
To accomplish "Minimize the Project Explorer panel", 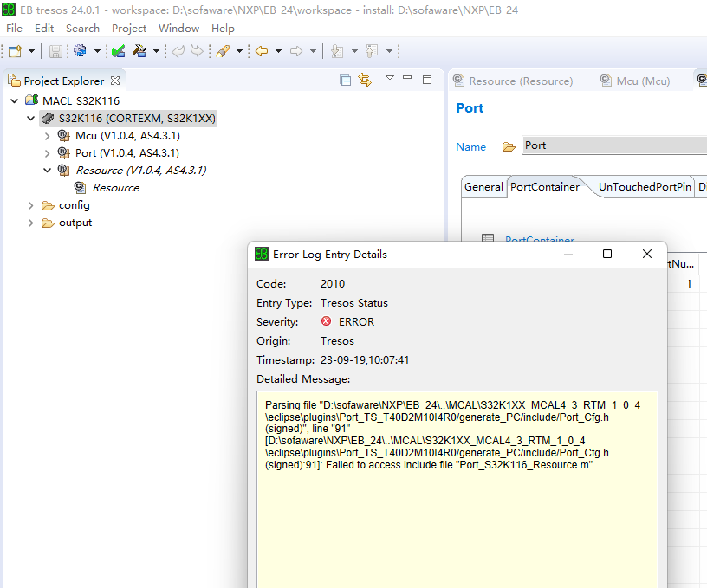I will pos(407,79).
